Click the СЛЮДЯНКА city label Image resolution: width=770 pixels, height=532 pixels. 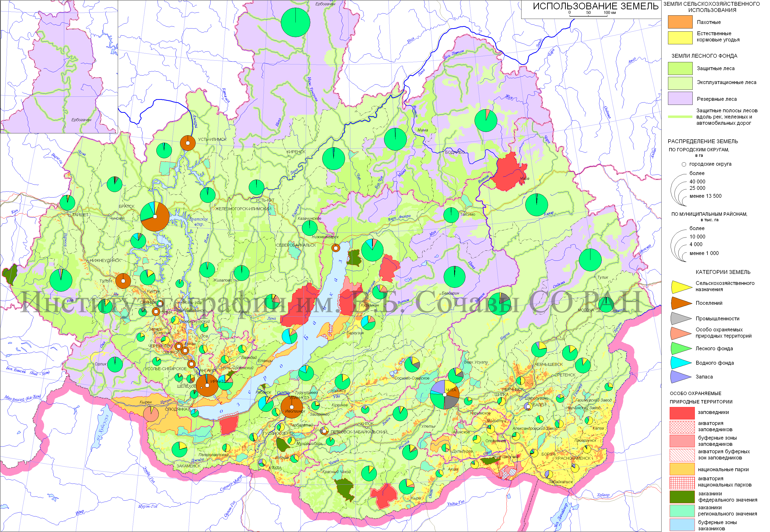point(176,409)
